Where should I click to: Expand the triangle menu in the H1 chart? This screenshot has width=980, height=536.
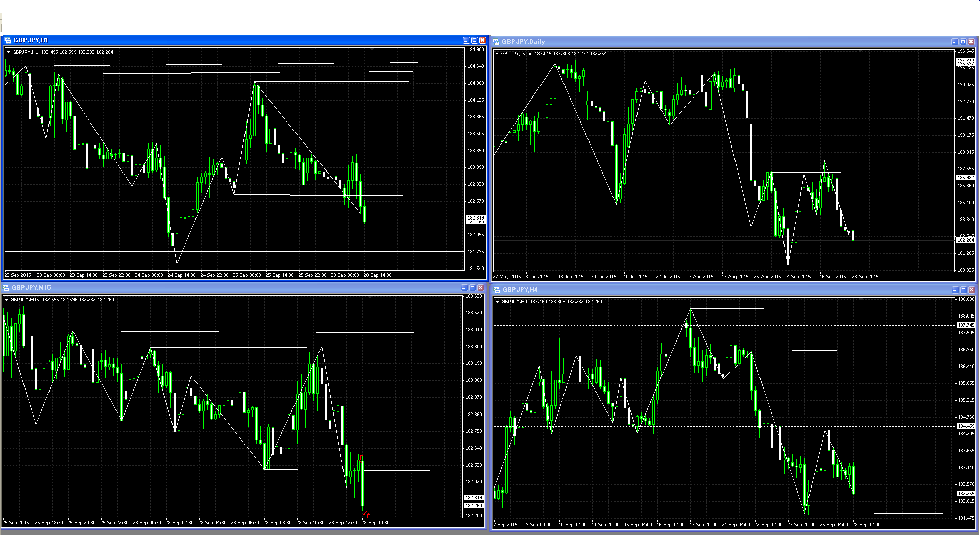click(x=8, y=52)
